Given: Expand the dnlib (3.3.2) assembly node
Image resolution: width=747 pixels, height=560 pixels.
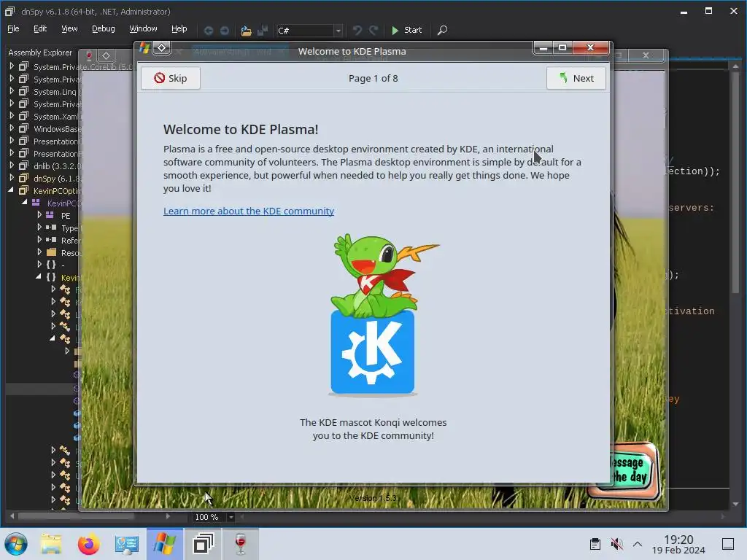Looking at the screenshot, I should [12, 166].
